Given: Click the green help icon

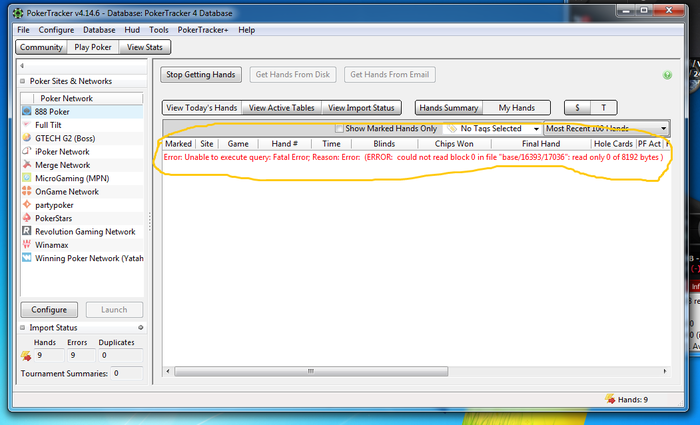Looking at the screenshot, I should point(667,75).
